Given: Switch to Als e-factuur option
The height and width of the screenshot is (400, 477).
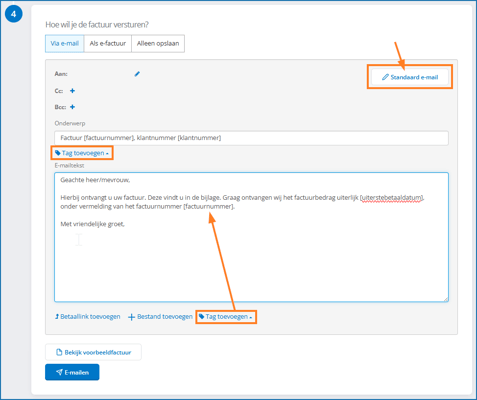Looking at the screenshot, I should (108, 43).
